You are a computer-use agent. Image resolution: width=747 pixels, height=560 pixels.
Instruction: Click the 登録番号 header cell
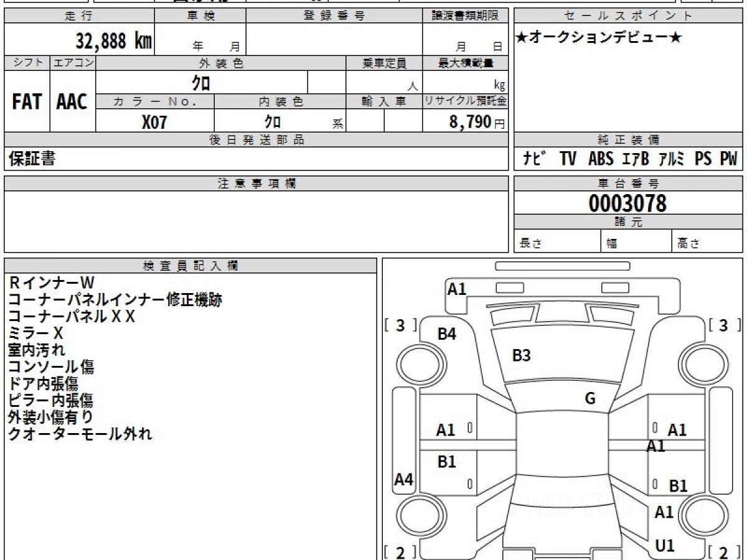click(334, 16)
